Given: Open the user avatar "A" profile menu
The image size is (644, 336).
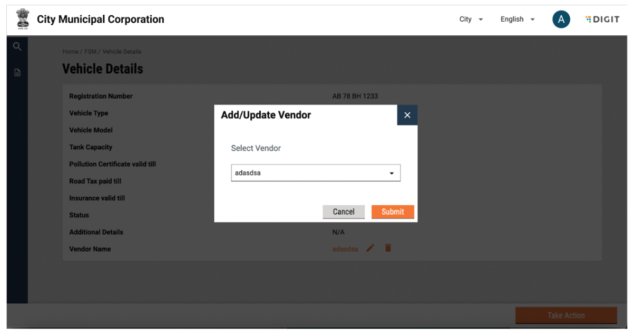Looking at the screenshot, I should [561, 20].
